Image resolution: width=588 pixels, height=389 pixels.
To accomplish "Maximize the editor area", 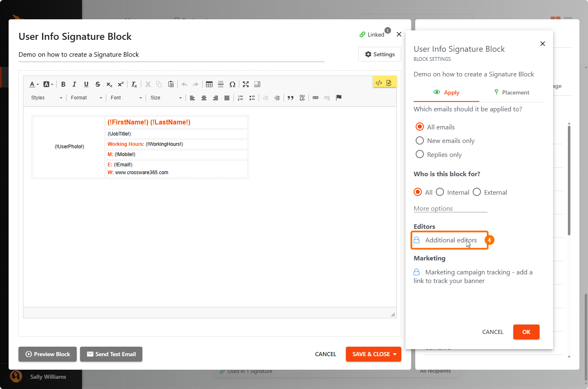I will (x=246, y=84).
